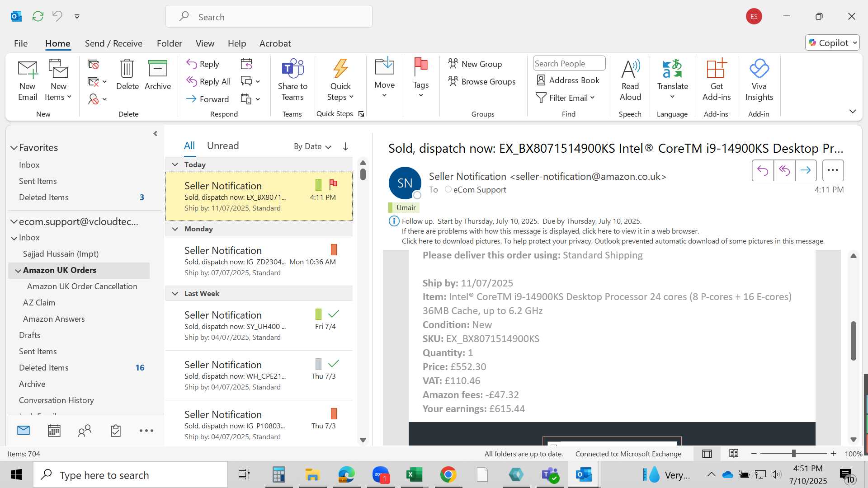The width and height of the screenshot is (868, 488).
Task: Switch to Tasks view
Action: [116, 431]
